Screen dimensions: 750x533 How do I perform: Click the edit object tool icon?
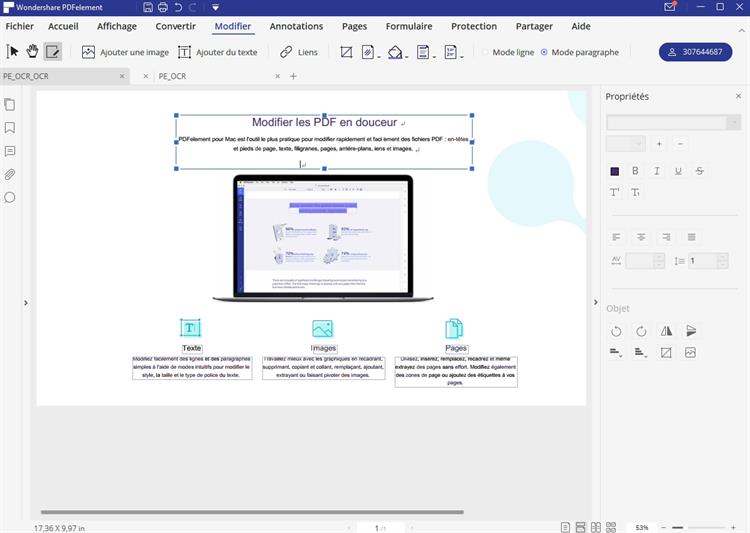coord(52,51)
